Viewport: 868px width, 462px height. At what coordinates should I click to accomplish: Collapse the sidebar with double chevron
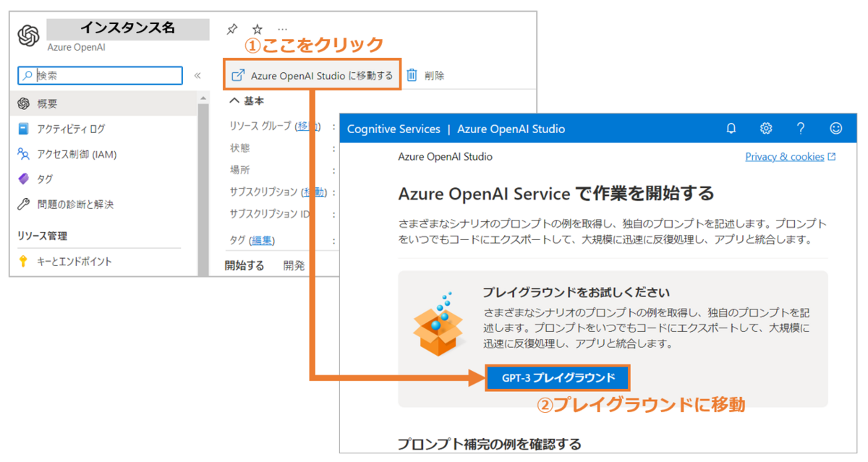[x=197, y=75]
